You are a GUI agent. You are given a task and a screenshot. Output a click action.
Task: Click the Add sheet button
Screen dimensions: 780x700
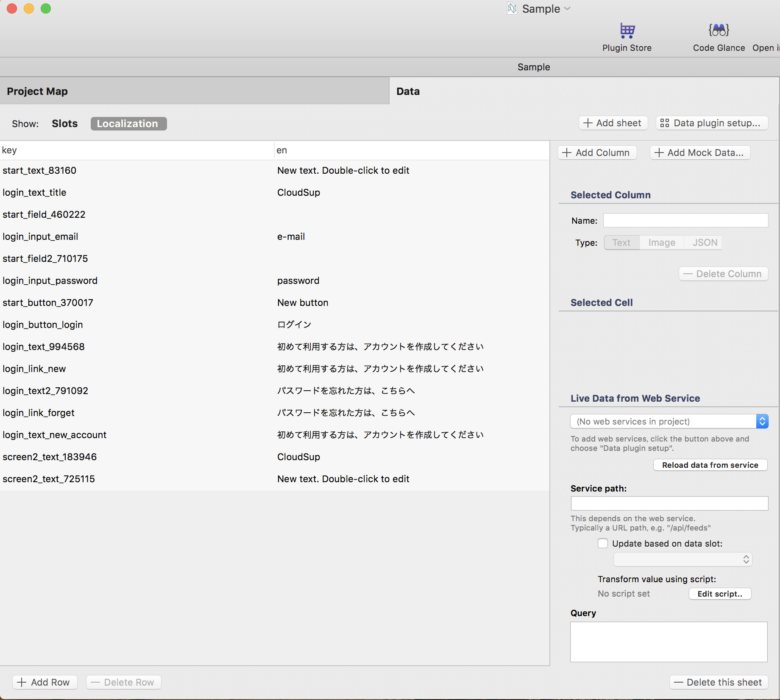(613, 123)
